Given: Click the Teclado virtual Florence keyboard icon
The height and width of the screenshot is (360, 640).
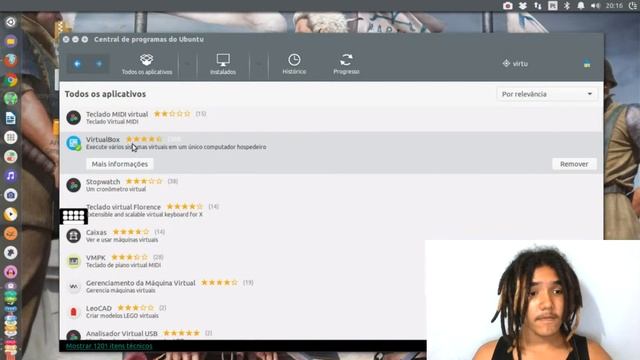Looking at the screenshot, I should point(73,216).
